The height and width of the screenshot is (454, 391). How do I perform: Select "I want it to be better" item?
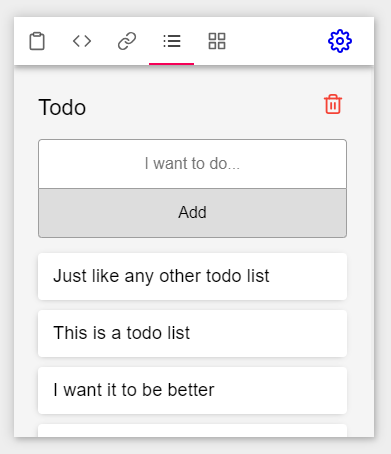(x=192, y=390)
